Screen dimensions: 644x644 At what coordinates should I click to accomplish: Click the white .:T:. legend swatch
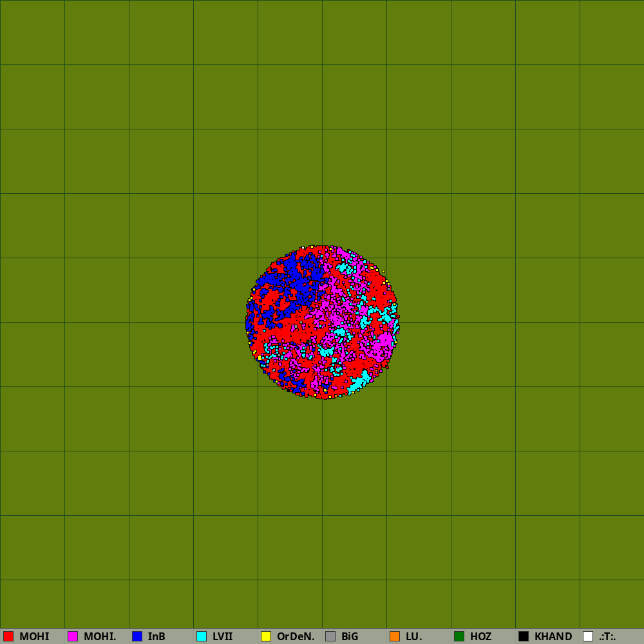pos(588,636)
